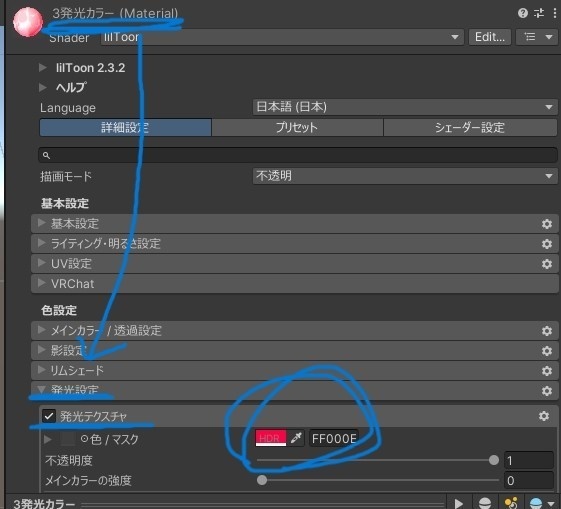Open gear menu for 基本設定 section
This screenshot has height=509, width=561.
click(x=546, y=224)
